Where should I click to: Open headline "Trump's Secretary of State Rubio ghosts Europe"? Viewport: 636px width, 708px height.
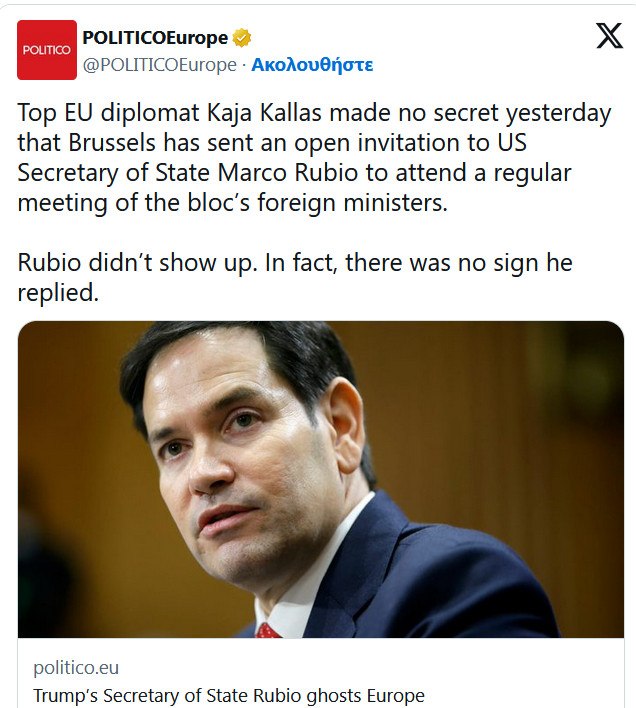pyautogui.click(x=229, y=695)
